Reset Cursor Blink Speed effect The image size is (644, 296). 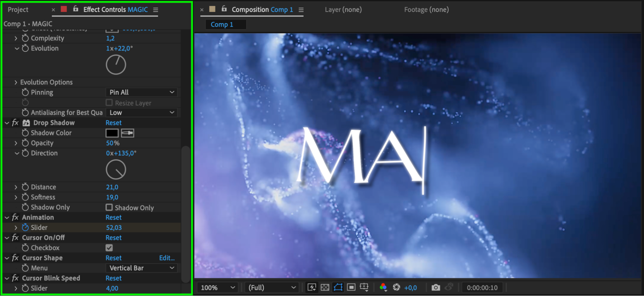pyautogui.click(x=114, y=278)
